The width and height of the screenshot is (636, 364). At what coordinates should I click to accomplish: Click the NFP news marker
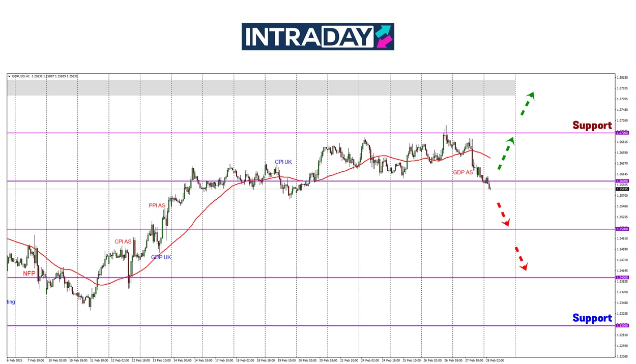(29, 274)
